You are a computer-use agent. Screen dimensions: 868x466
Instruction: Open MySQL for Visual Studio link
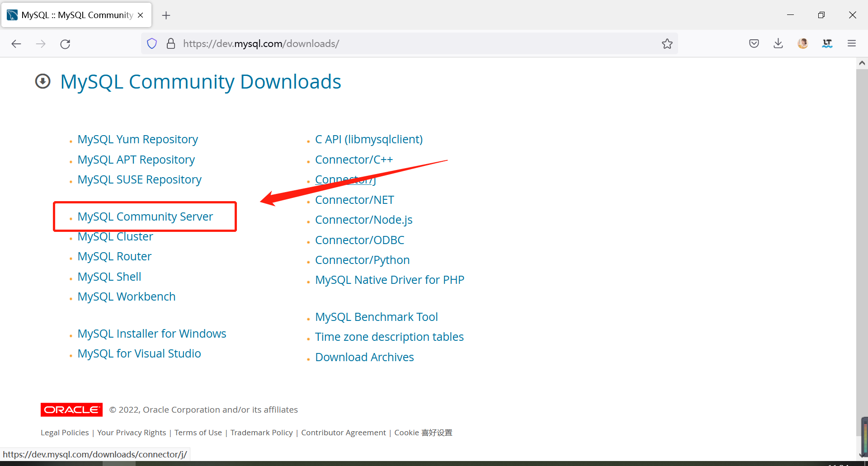pos(139,353)
